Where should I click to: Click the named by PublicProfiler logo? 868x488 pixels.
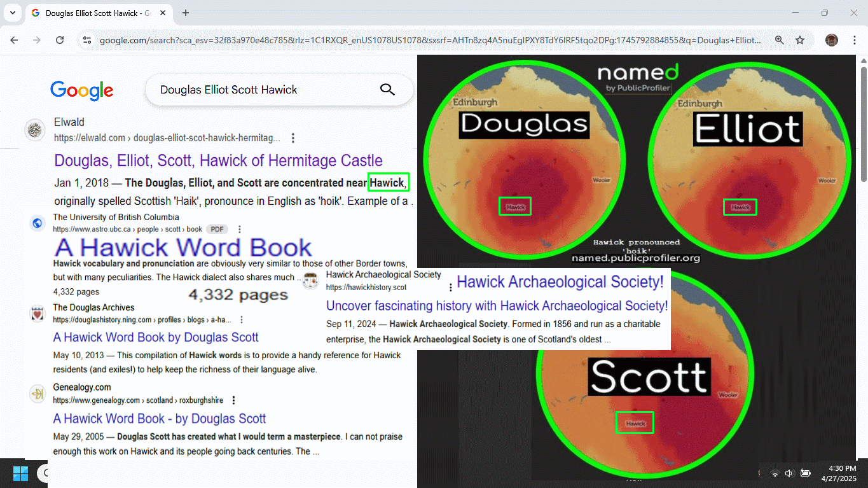pos(638,78)
